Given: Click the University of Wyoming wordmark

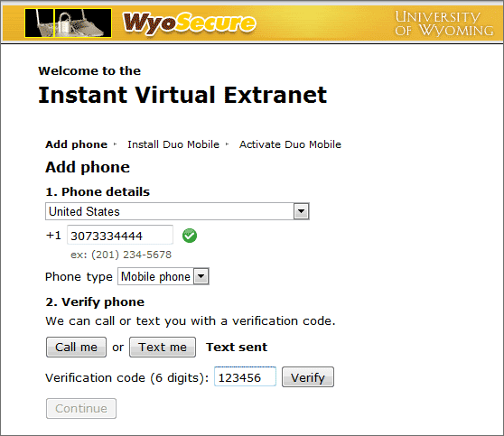Looking at the screenshot, I should (443, 23).
